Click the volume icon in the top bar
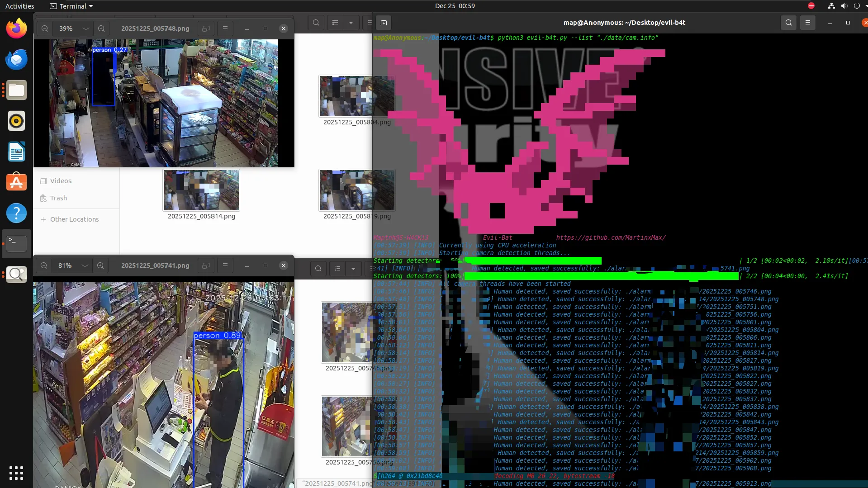Image resolution: width=868 pixels, height=488 pixels. [844, 6]
